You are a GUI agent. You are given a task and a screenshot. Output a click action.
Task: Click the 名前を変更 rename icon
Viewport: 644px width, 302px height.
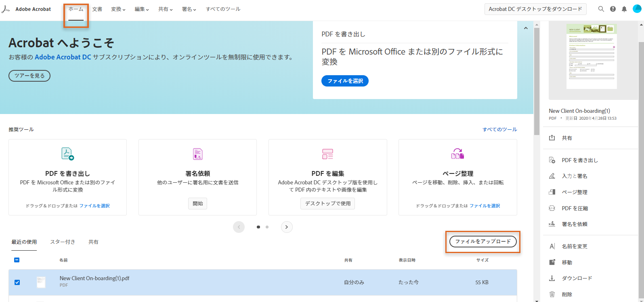(552, 246)
